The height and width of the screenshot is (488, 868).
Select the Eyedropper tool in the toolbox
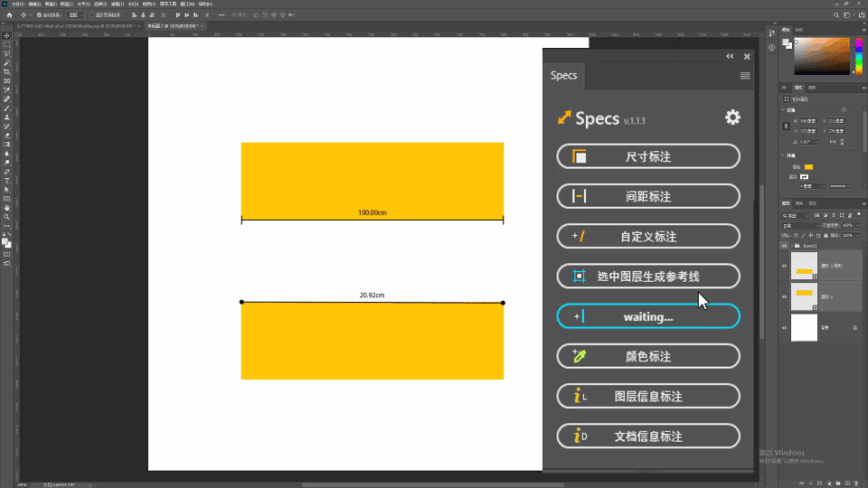6,90
